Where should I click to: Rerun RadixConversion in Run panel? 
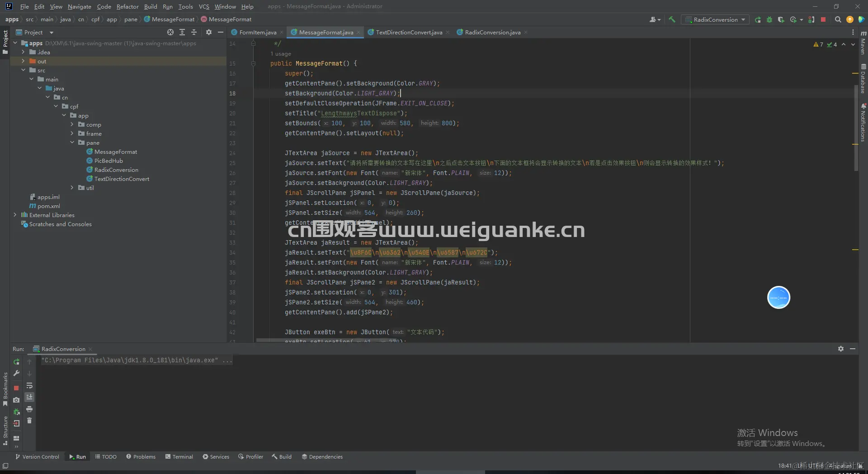[x=16, y=362]
